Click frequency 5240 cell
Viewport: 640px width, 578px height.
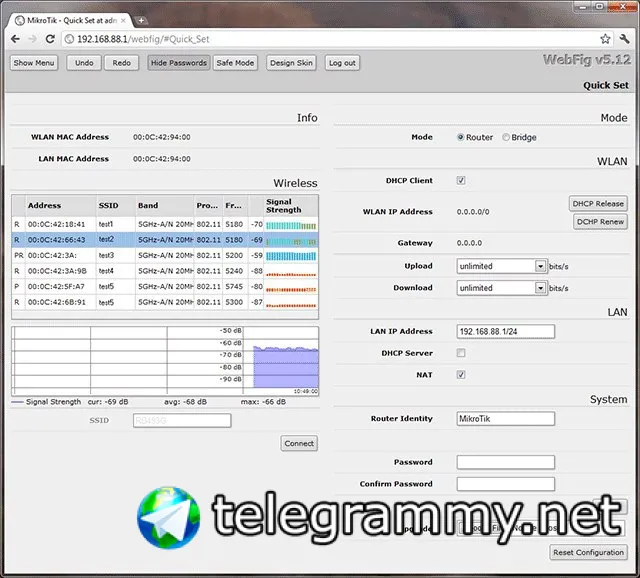coord(234,271)
